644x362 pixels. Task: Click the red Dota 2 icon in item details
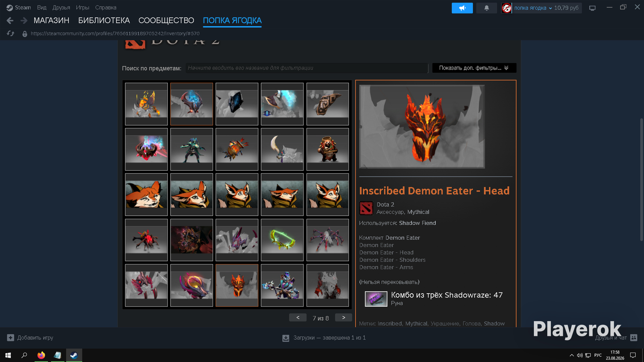pyautogui.click(x=366, y=208)
